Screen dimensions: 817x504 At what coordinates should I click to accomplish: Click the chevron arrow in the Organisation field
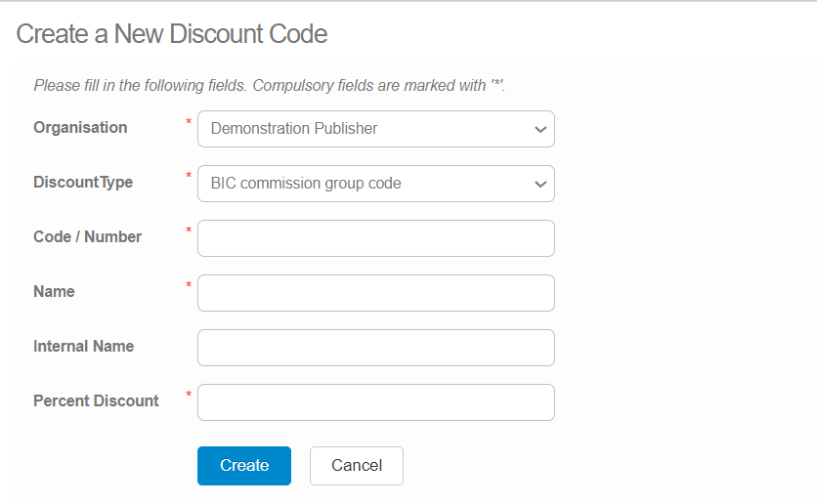(540, 129)
